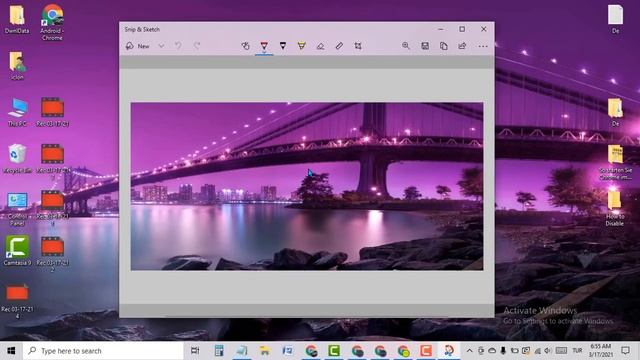Open the clock showing 6:55 AM

point(601,351)
